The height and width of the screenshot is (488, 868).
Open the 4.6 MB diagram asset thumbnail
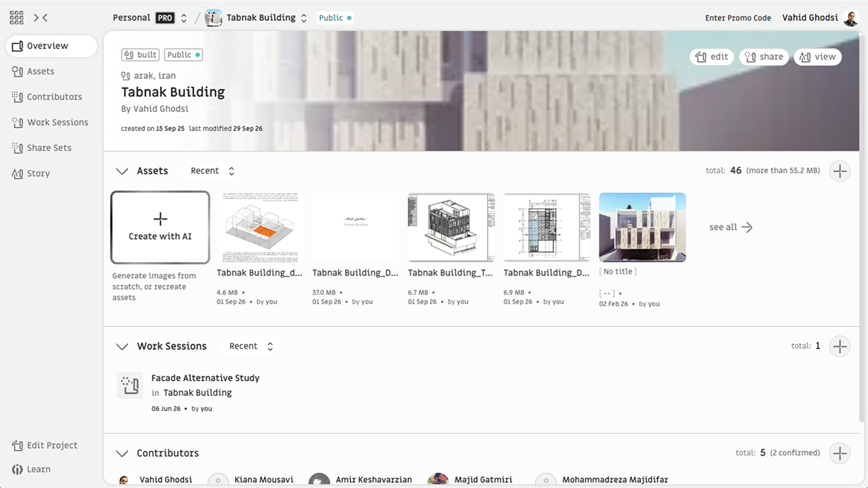pyautogui.click(x=260, y=228)
